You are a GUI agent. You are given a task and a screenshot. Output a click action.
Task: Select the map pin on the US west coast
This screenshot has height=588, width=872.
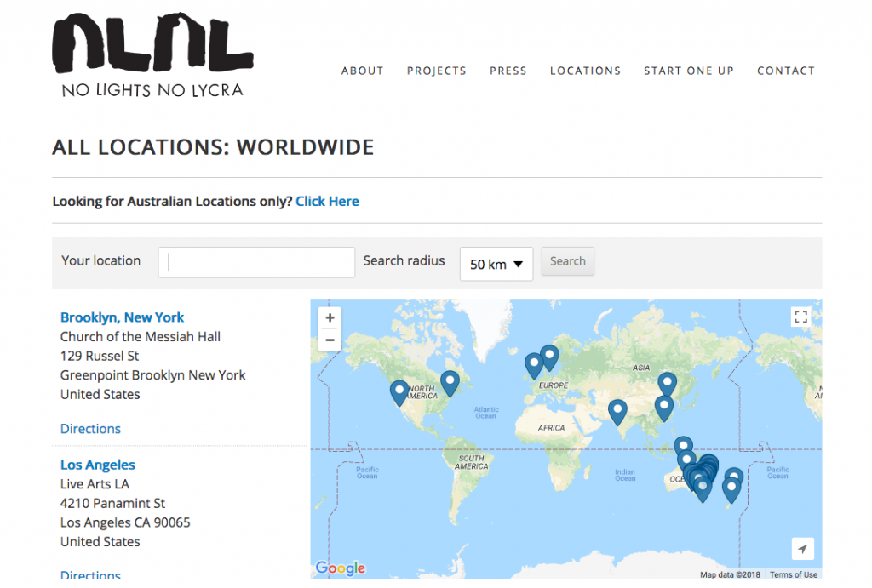[x=399, y=392]
